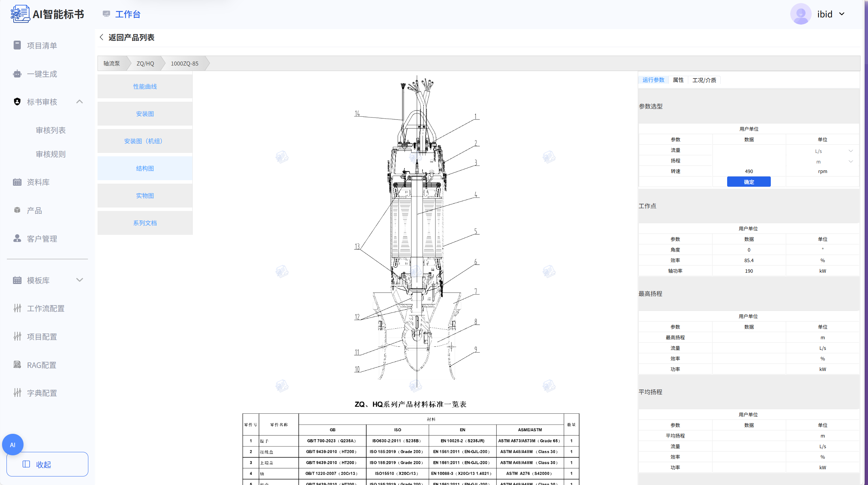Open the 实物图 section
The image size is (868, 485).
145,196
